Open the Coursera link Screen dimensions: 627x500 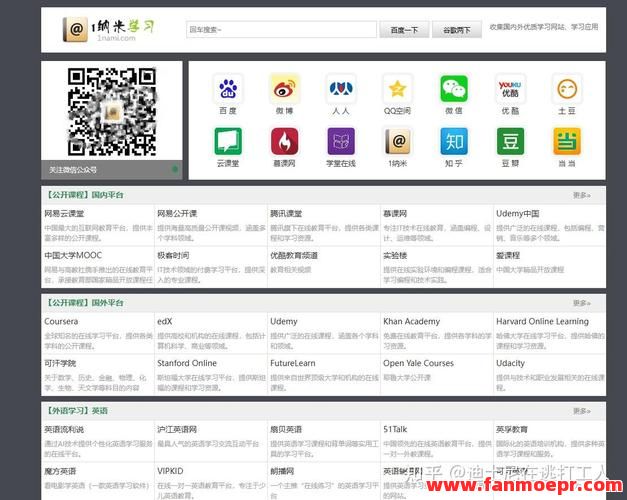[61, 321]
